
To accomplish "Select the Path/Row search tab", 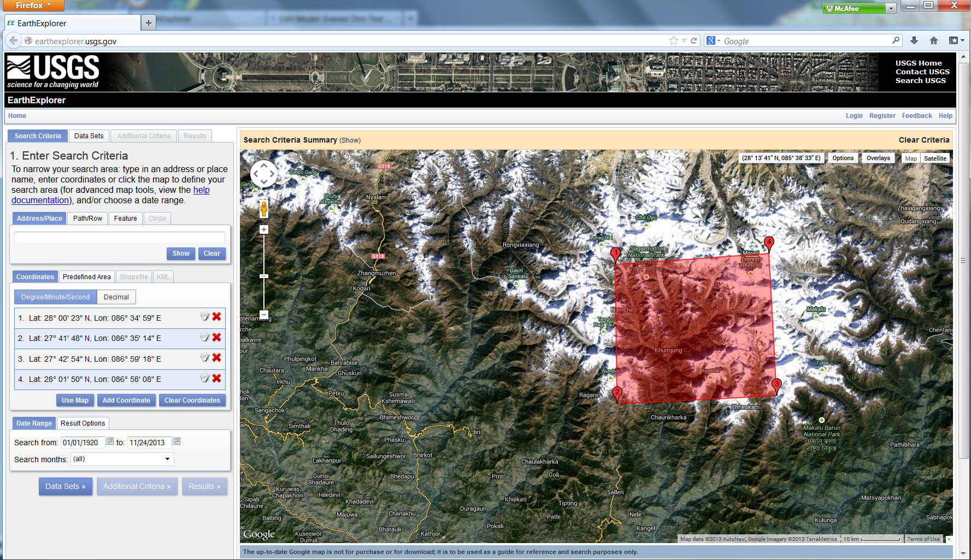I will click(x=87, y=218).
